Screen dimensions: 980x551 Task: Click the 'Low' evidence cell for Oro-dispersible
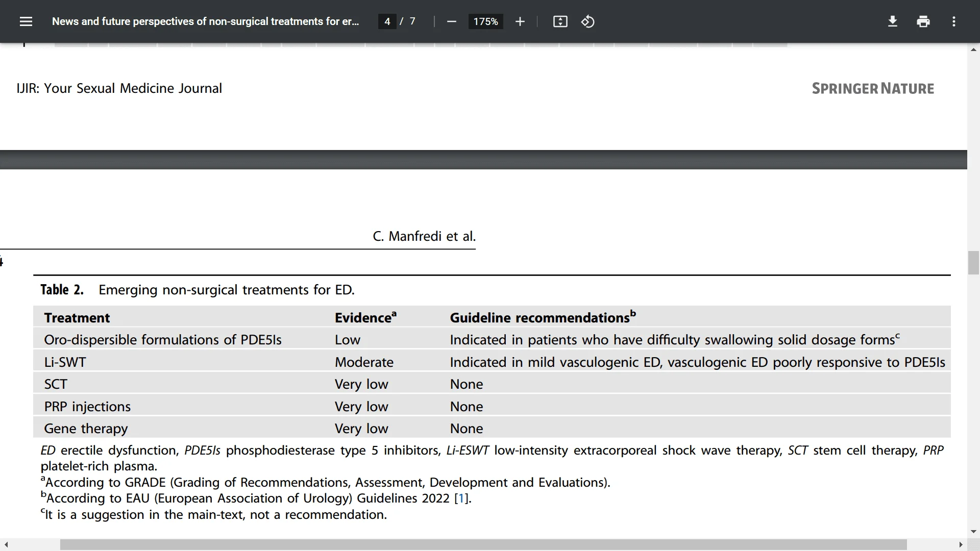(348, 340)
